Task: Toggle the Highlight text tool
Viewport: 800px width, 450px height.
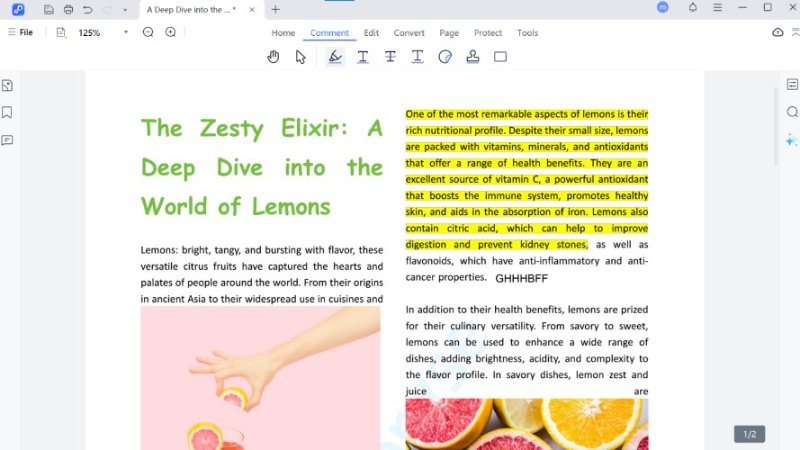Action: [335, 57]
